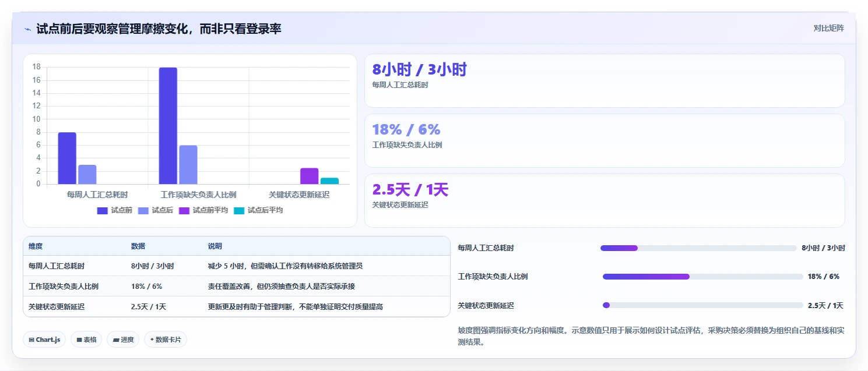Click the table cell 2.5天 / 1天
Viewport: 868px width, 371px height.
149,307
